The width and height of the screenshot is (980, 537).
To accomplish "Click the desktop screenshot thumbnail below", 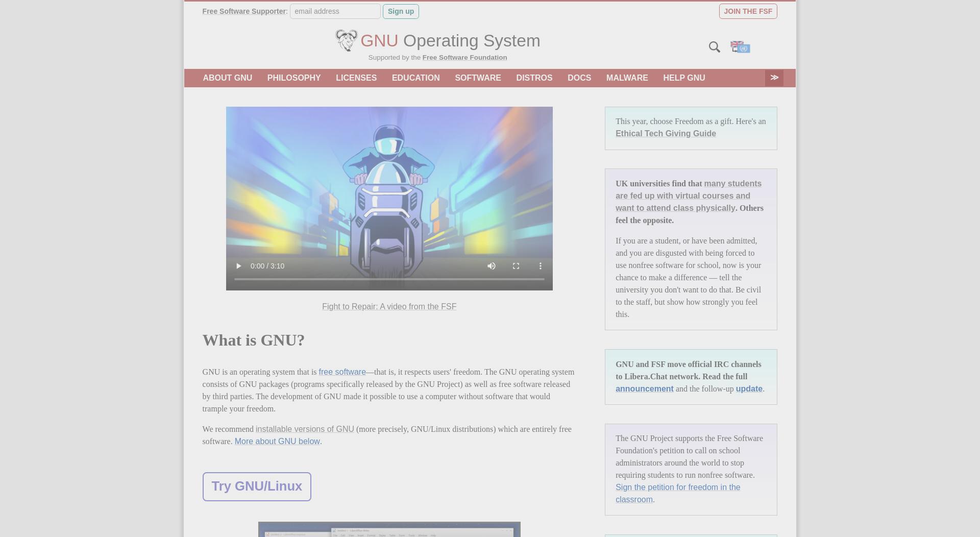I will click(x=389, y=529).
